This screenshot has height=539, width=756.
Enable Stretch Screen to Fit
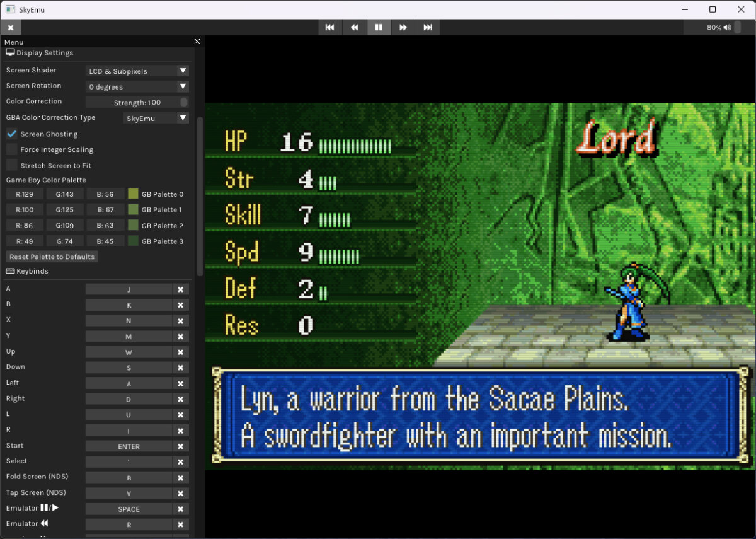pos(11,165)
